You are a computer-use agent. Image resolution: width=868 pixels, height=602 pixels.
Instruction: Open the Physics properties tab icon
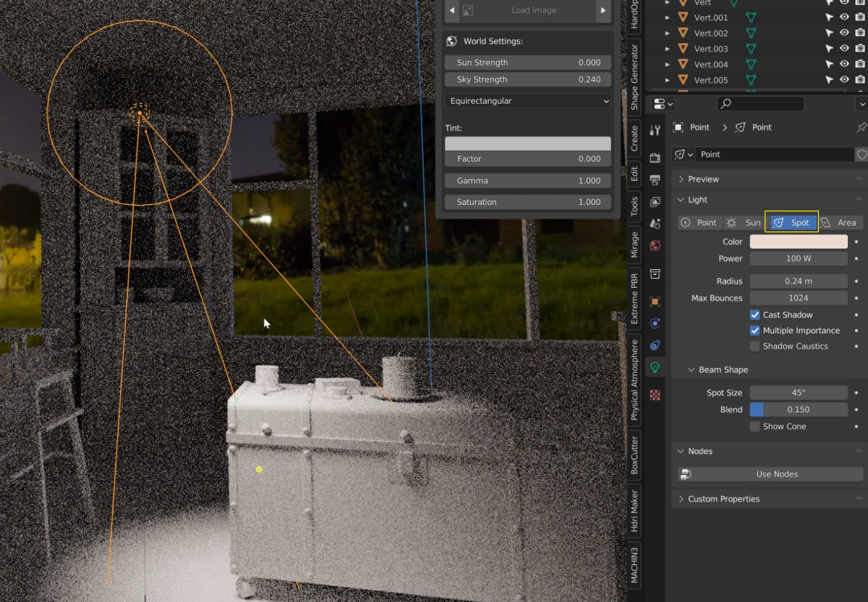click(x=655, y=323)
